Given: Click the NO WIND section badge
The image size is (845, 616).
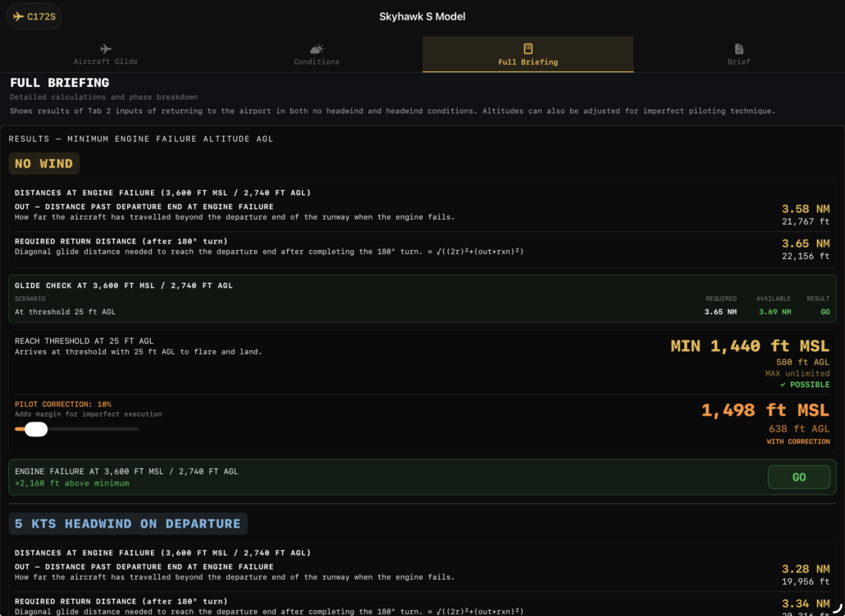Looking at the screenshot, I should pyautogui.click(x=43, y=163).
